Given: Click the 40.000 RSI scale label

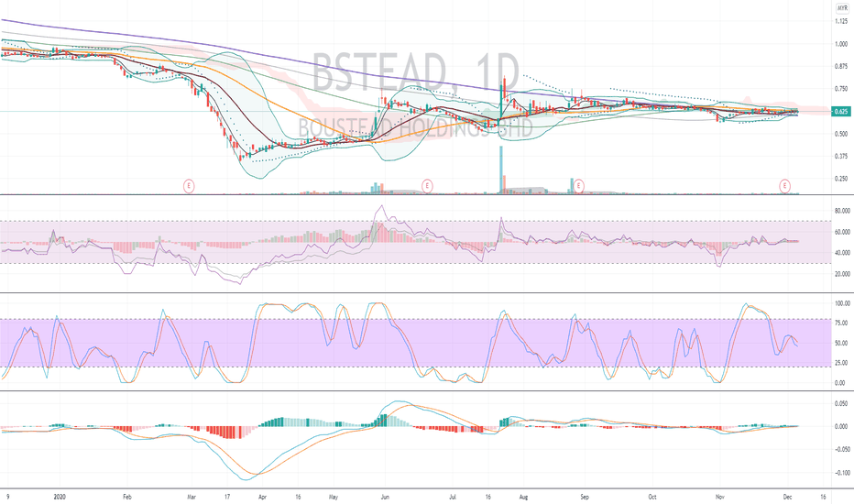Looking at the screenshot, I should 842,253.
